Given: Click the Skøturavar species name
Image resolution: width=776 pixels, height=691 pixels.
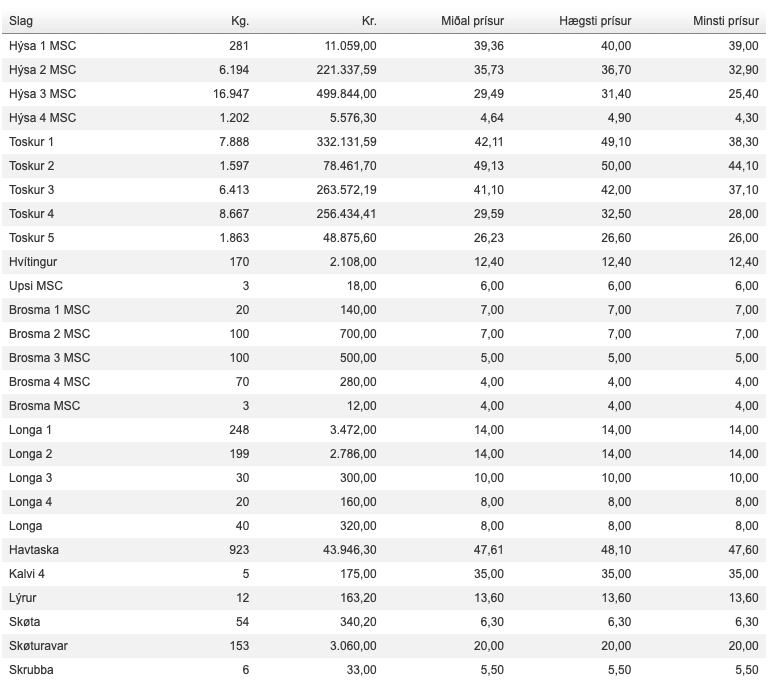Looking at the screenshot, I should 39,645.
